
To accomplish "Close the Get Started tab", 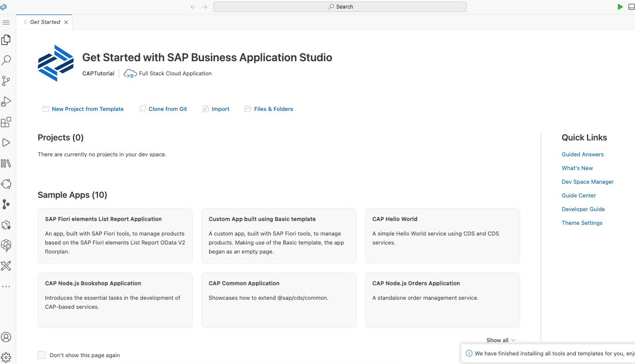I will 66,22.
